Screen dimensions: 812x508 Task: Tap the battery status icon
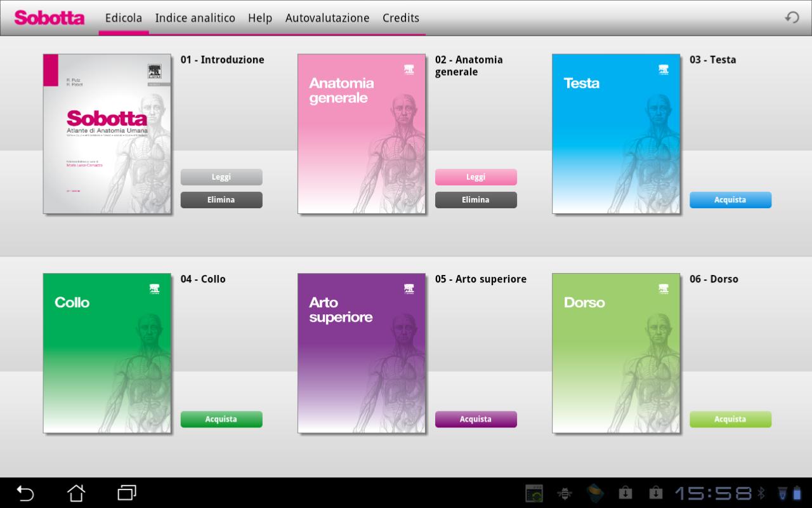click(797, 493)
